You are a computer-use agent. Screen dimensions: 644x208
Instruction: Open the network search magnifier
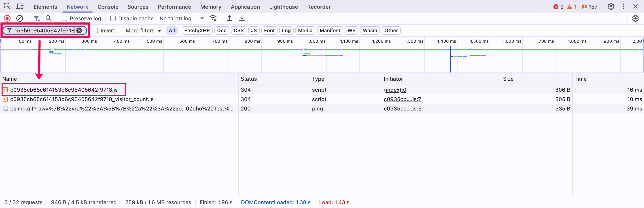point(49,18)
